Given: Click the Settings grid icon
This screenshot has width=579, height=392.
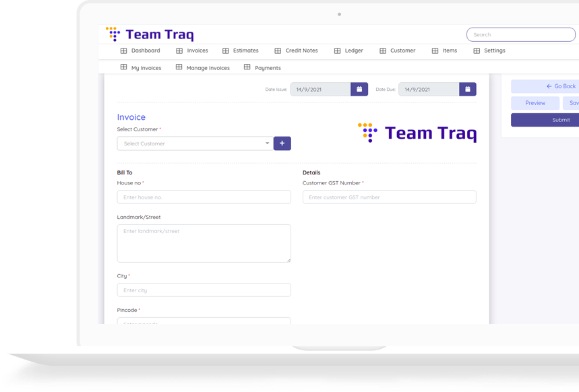Looking at the screenshot, I should coord(477,51).
